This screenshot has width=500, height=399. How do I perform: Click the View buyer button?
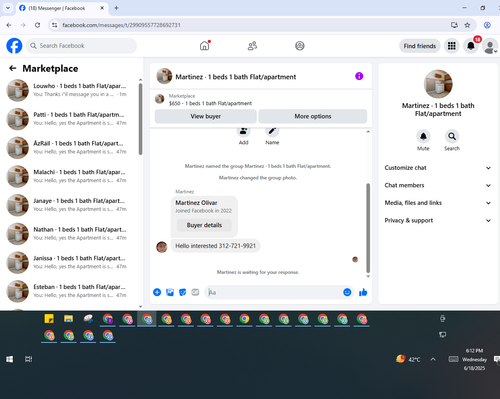[x=206, y=116]
